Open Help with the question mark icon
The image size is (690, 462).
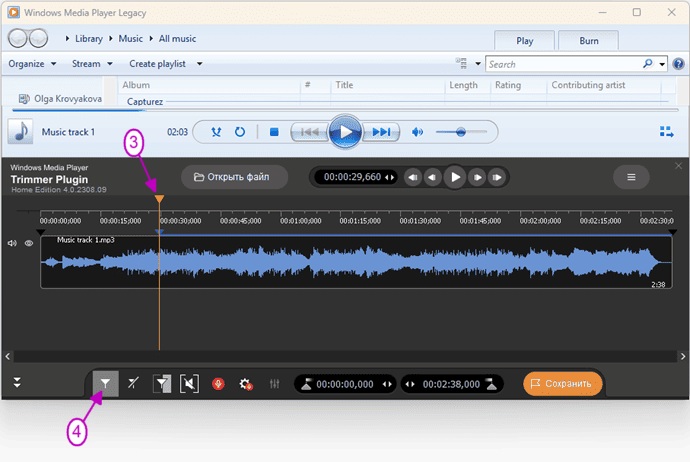679,64
